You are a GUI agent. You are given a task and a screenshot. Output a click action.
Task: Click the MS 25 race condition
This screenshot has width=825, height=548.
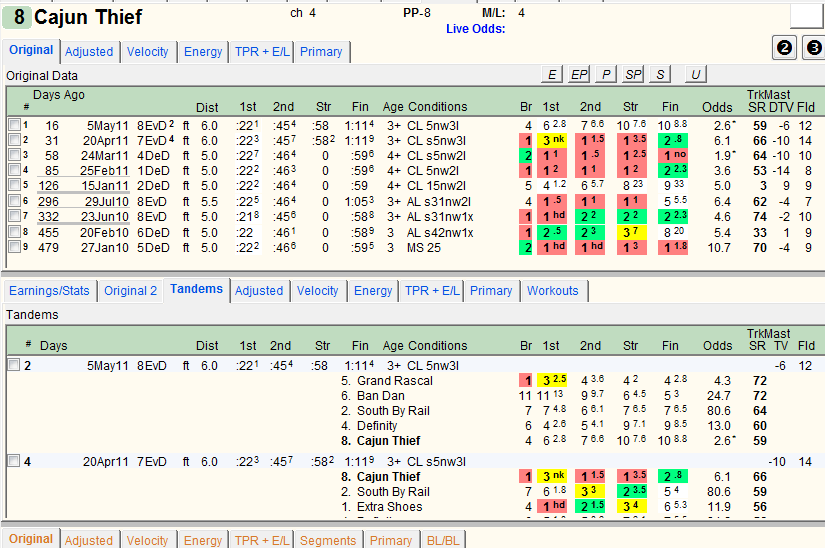pos(424,248)
